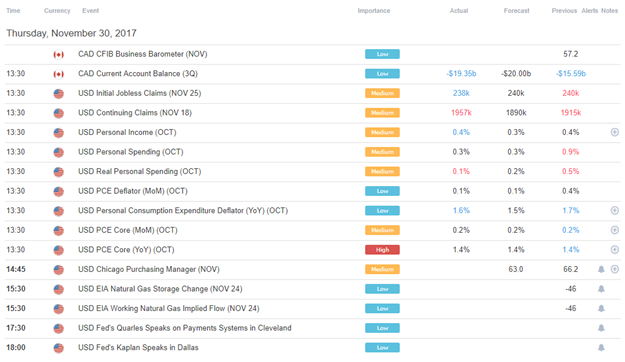The height and width of the screenshot is (362, 625).
Task: Click previous value 1915k
Action: click(x=571, y=113)
